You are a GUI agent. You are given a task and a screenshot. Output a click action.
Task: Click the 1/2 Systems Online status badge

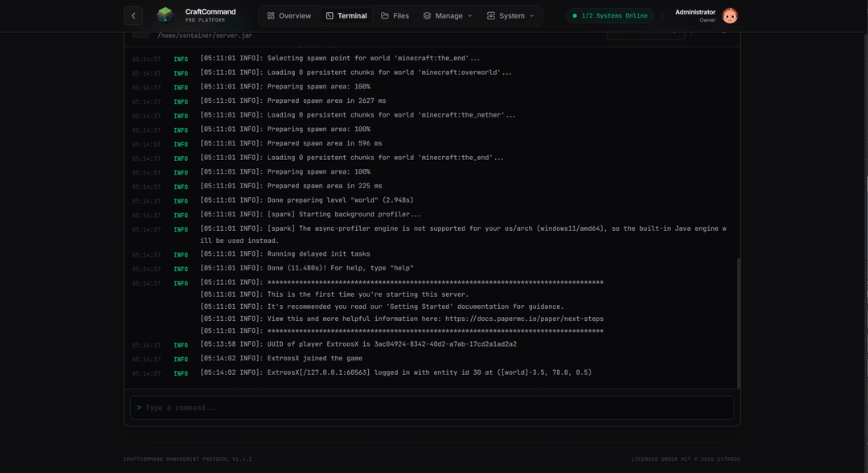610,16
